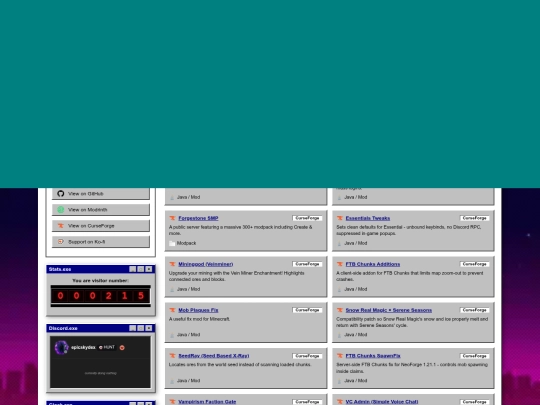This screenshot has width=540, height=405.
Task: Open the View on GitHub button
Action: (101, 194)
